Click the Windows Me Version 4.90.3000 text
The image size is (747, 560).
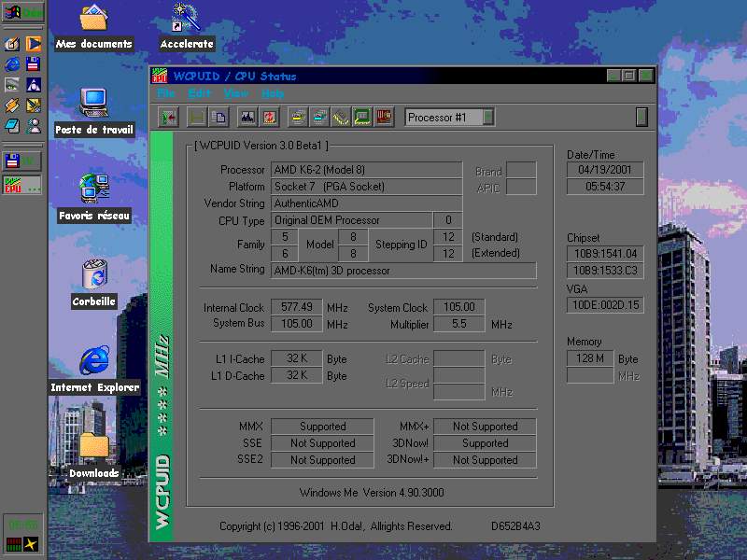point(372,493)
